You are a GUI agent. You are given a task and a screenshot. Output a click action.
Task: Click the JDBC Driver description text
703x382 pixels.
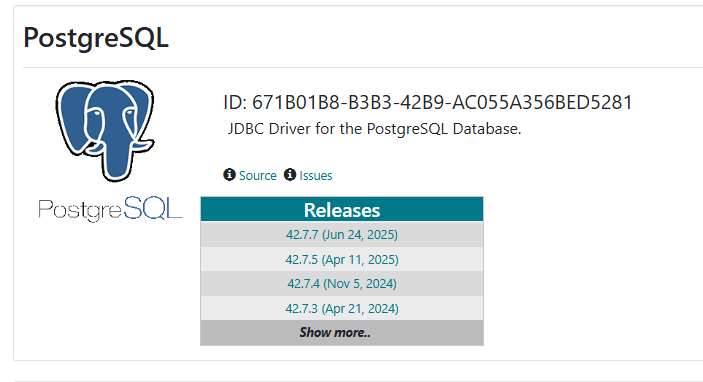point(374,129)
